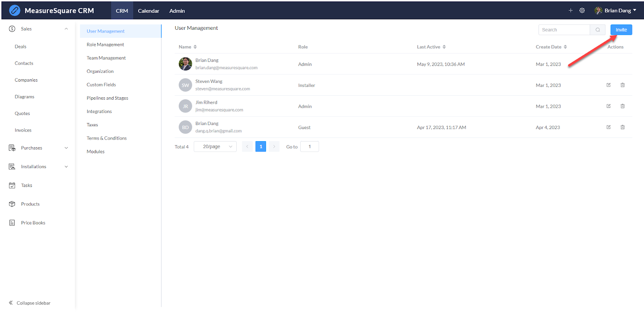Click Tasks calendar icon in sidebar
The image size is (644, 312).
tap(12, 185)
